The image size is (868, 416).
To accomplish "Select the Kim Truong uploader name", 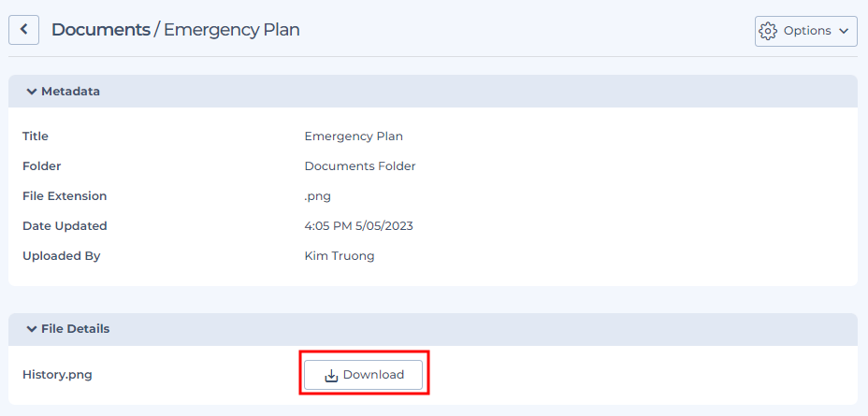I will pos(340,256).
